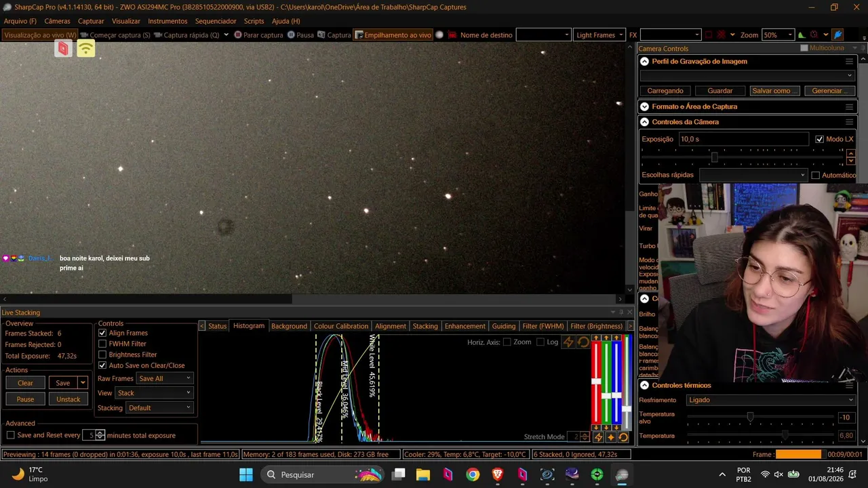Click the blue plug icon in the toolbar

[x=838, y=35]
